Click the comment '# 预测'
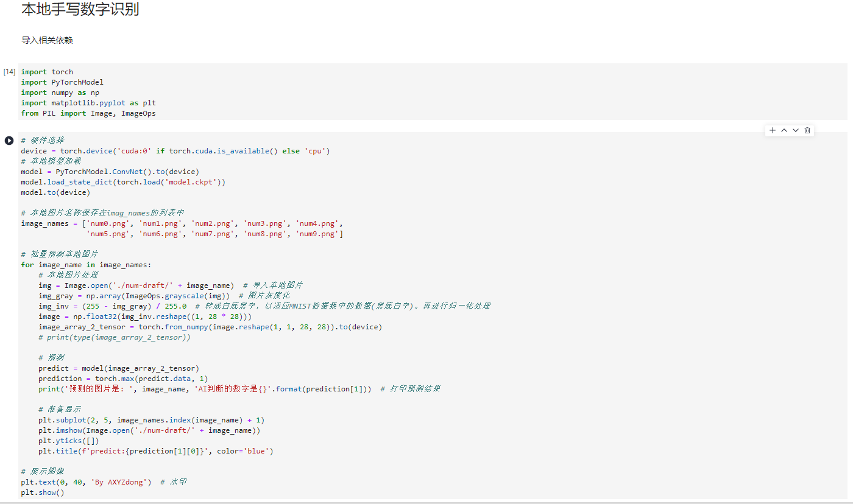The image size is (853, 504). 51,358
